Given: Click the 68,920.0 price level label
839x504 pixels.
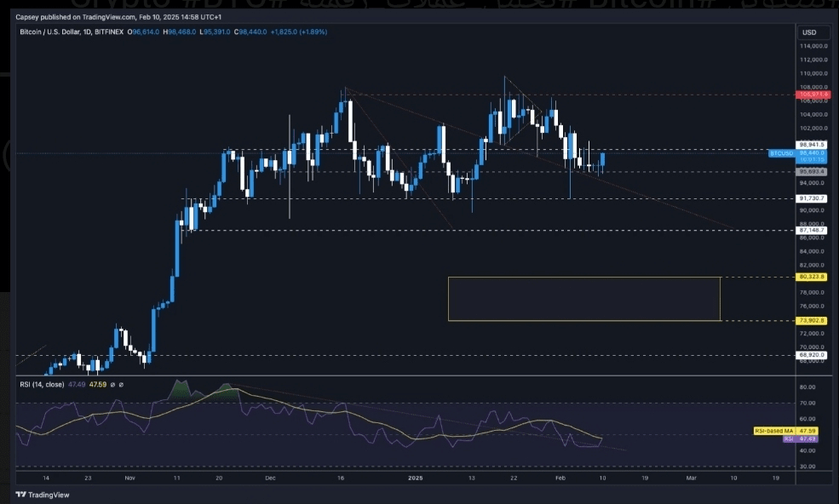Looking at the screenshot, I should [812, 355].
